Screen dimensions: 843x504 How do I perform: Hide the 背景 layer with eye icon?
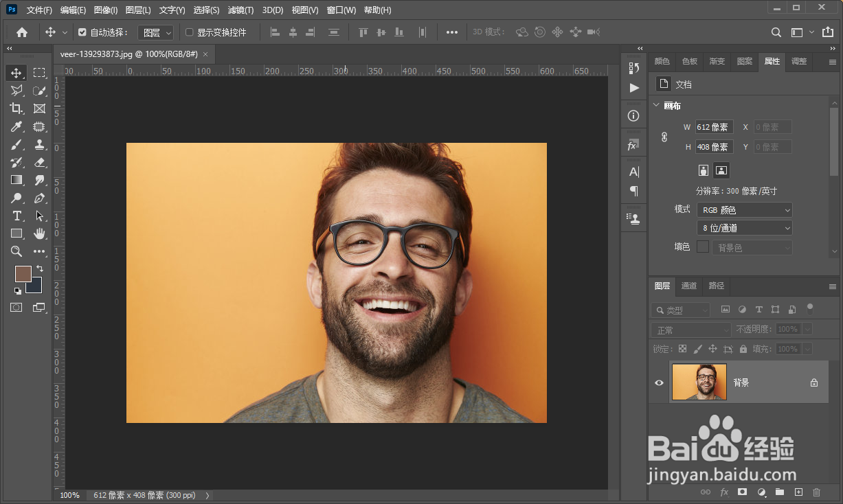[659, 382]
